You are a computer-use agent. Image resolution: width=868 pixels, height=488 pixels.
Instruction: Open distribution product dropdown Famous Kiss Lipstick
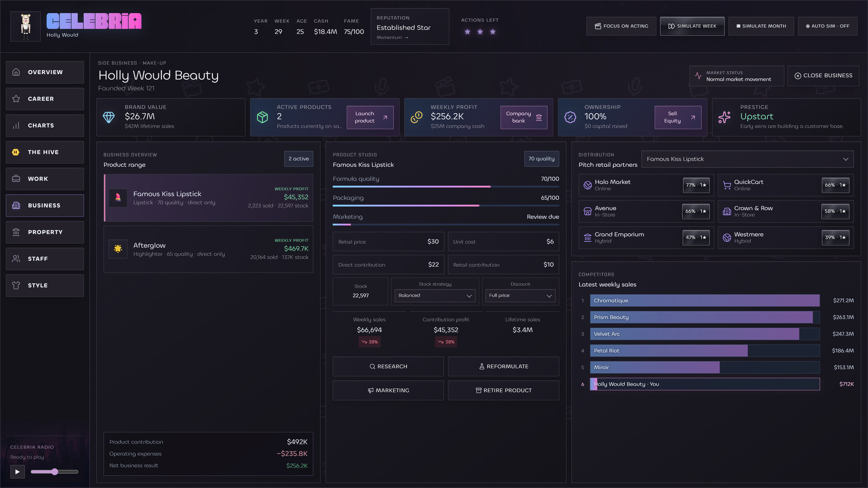point(748,159)
